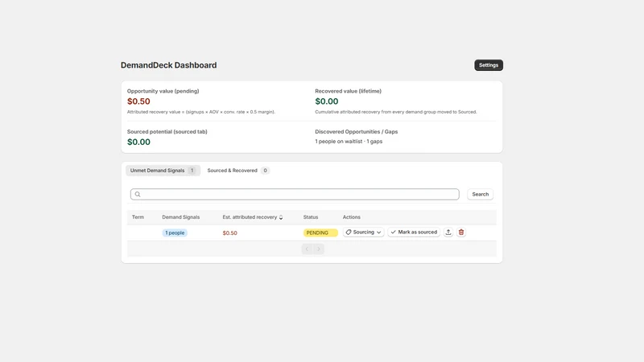Image resolution: width=644 pixels, height=362 pixels.
Task: Click the Sourced potential $0.00 amount
Action: point(138,142)
